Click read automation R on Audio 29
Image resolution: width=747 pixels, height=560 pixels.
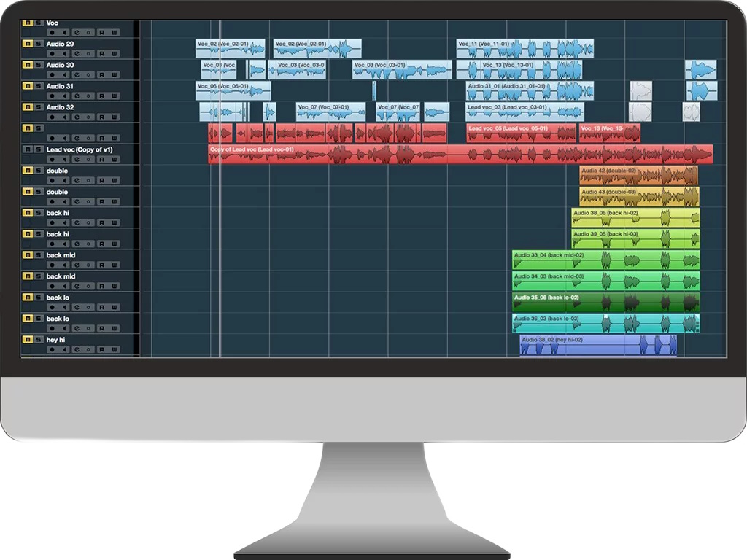tap(102, 53)
